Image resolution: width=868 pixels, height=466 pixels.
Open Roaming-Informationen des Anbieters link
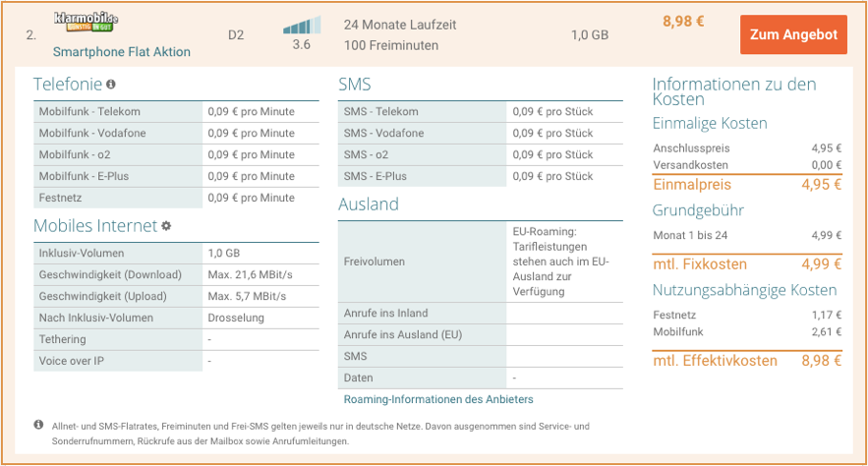(x=437, y=399)
